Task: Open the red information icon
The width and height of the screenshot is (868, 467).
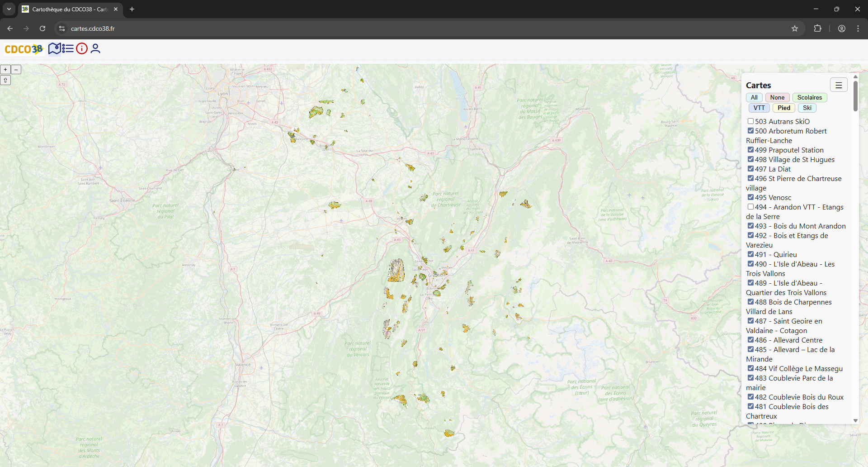Action: point(82,48)
